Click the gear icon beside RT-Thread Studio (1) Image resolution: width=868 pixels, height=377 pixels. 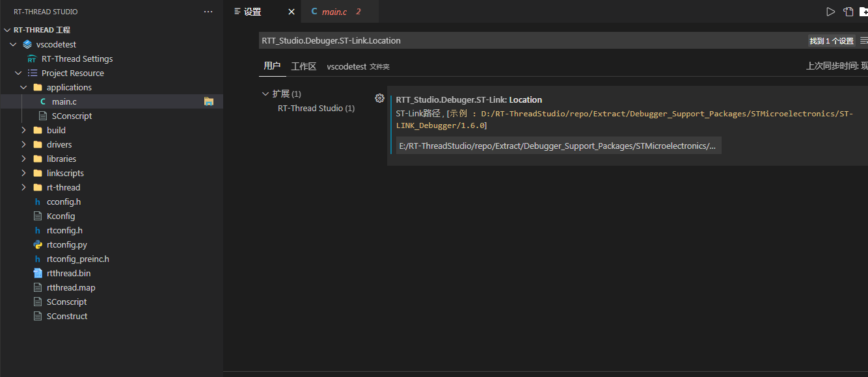pyautogui.click(x=380, y=97)
